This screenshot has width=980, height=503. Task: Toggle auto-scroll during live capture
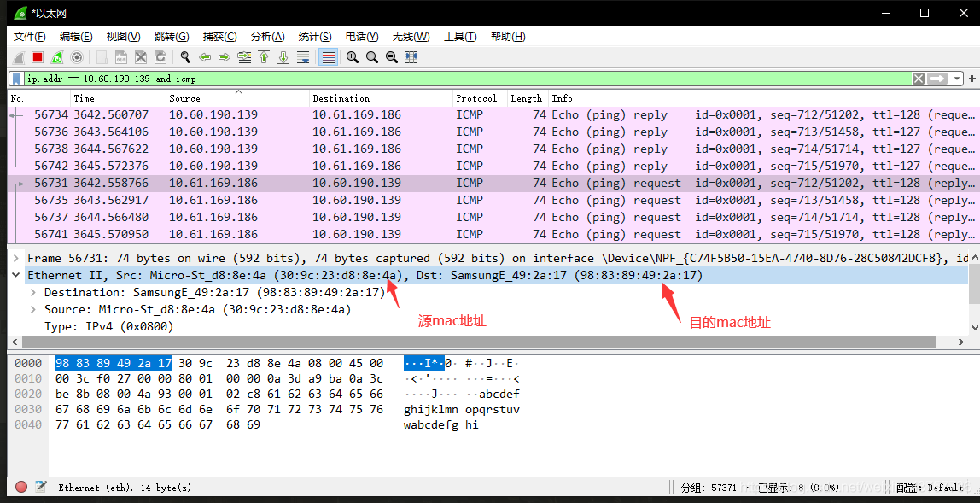303,57
